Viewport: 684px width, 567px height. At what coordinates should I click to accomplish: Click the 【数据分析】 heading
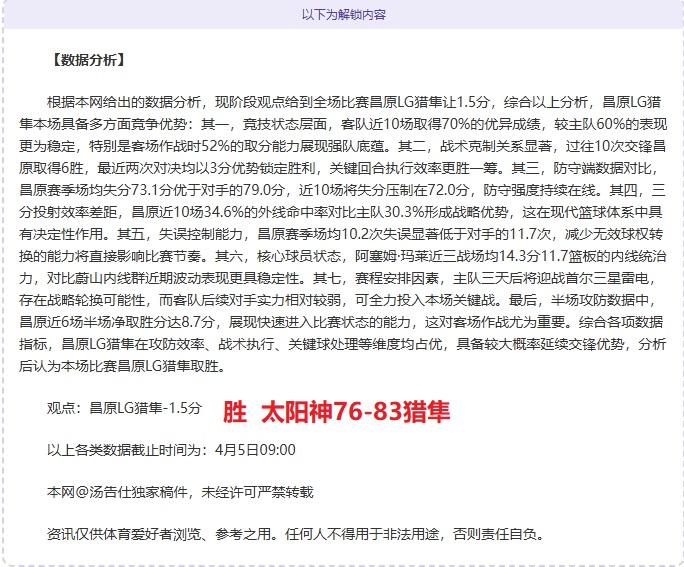[89, 60]
